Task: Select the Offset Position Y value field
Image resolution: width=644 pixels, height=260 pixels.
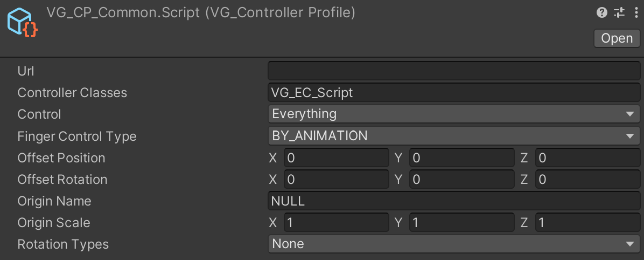Action: pyautogui.click(x=461, y=158)
